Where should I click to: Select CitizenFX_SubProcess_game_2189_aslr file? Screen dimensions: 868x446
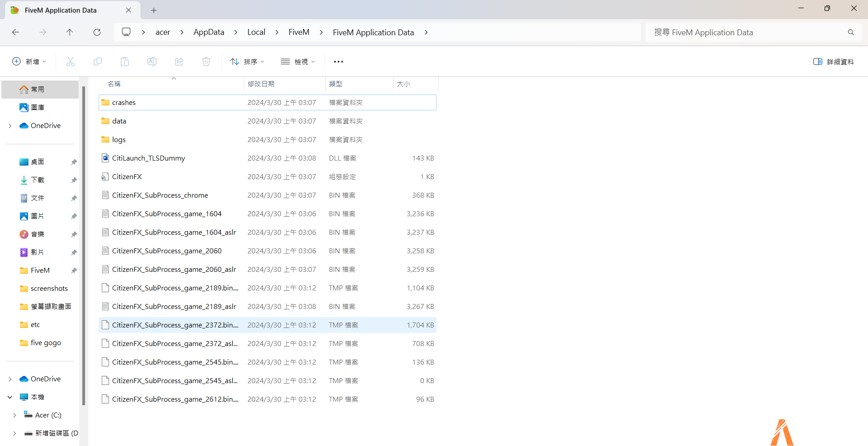click(267, 307)
